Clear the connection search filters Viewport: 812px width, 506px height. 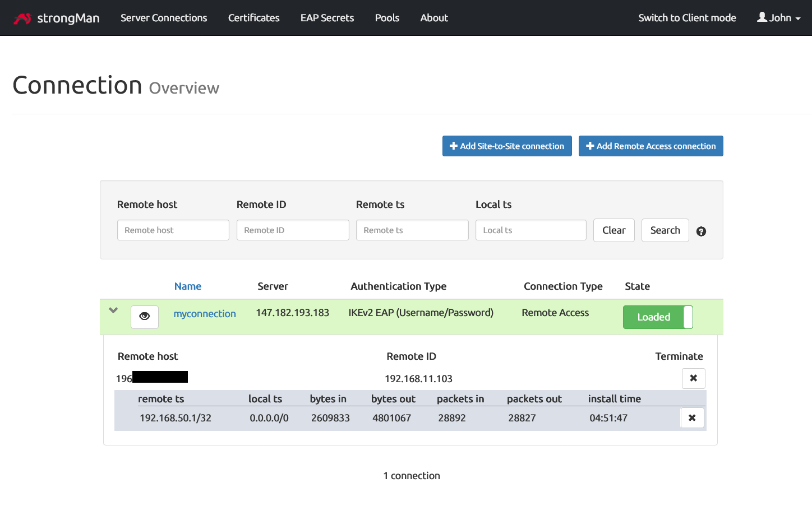tap(613, 230)
